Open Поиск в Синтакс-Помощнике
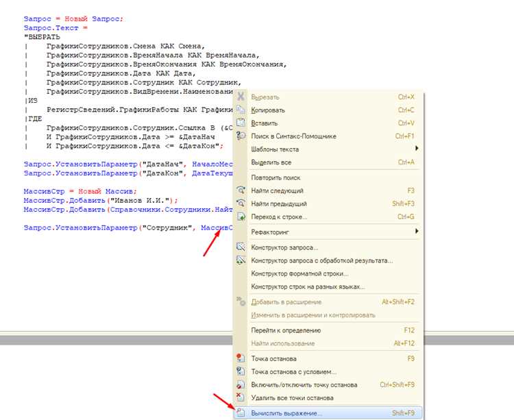 click(x=328, y=136)
